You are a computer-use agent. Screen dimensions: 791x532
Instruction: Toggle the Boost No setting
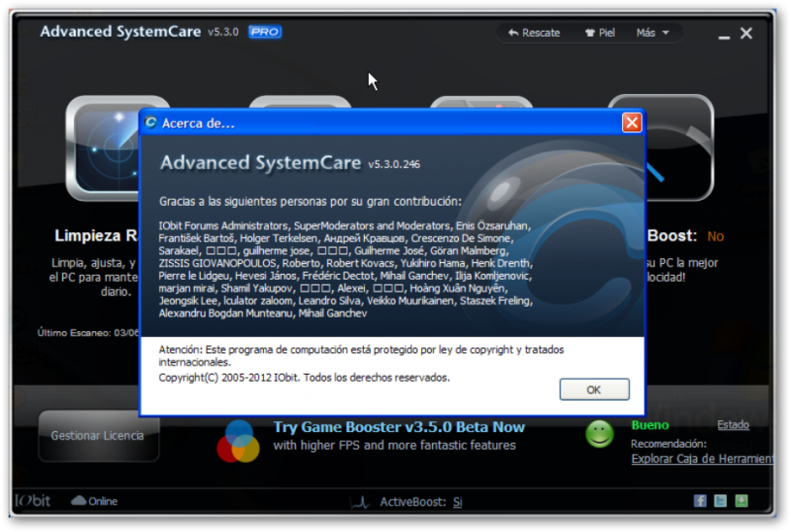715,236
